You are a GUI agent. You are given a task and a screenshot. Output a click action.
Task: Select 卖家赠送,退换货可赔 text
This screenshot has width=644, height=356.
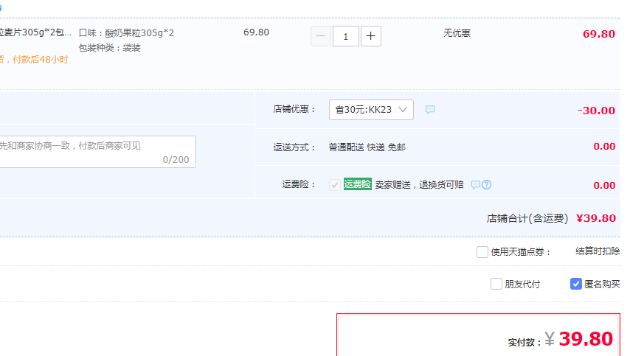click(x=419, y=185)
